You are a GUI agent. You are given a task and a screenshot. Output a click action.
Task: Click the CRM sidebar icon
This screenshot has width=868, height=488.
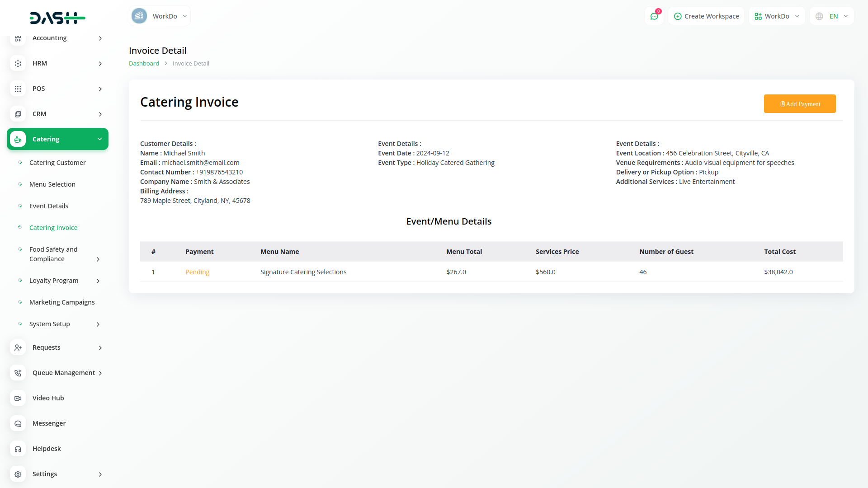[18, 114]
